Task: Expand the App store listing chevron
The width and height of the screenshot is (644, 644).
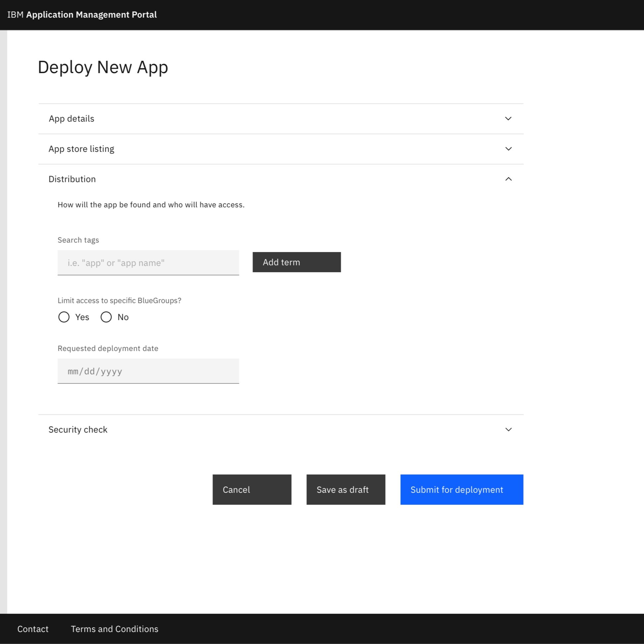Action: coord(508,149)
